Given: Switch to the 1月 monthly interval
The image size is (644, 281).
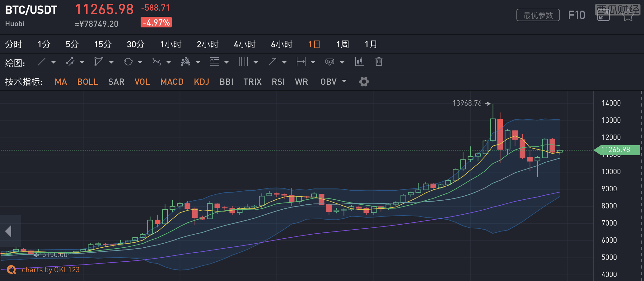Looking at the screenshot, I should tap(371, 44).
